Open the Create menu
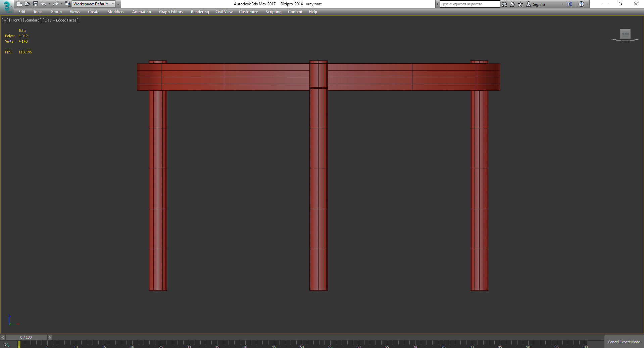This screenshot has width=644, height=348. (94, 12)
